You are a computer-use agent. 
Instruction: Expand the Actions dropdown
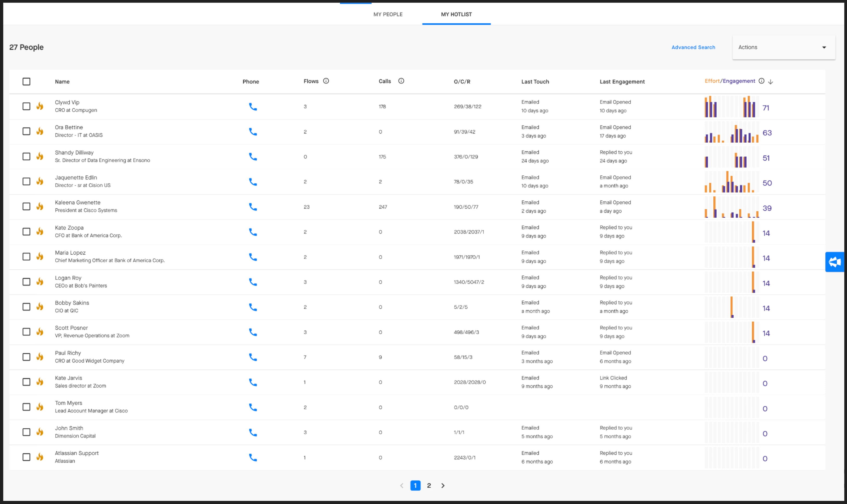coord(784,48)
